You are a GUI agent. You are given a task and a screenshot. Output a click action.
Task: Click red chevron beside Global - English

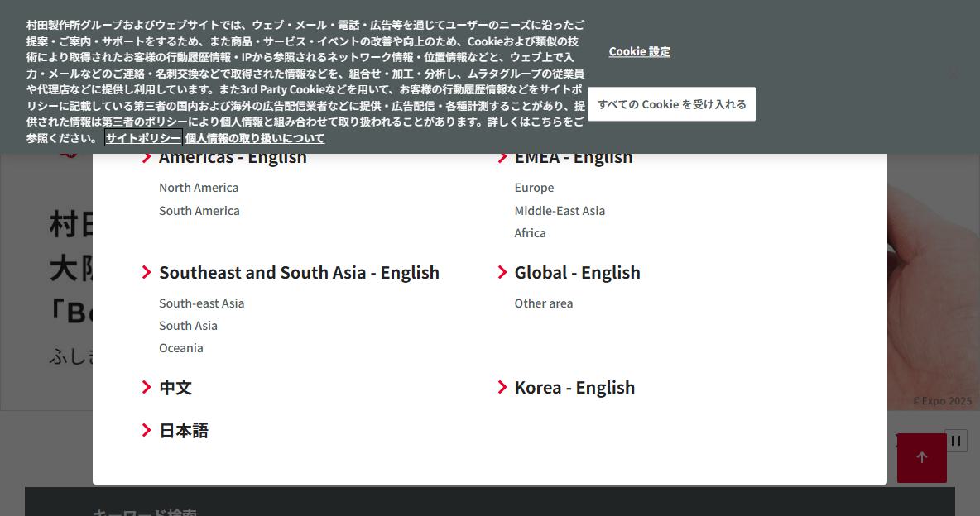pyautogui.click(x=502, y=272)
